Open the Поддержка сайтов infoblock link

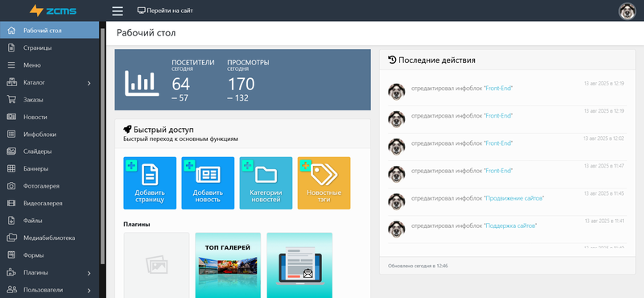pos(511,226)
